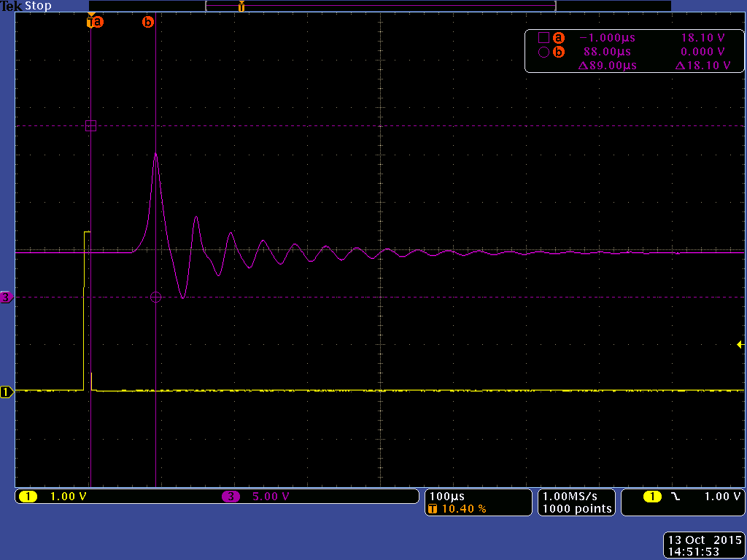Image resolution: width=747 pixels, height=560 pixels.
Task: Click the delta voltage Δ18.10 V readout
Action: pyautogui.click(x=703, y=66)
